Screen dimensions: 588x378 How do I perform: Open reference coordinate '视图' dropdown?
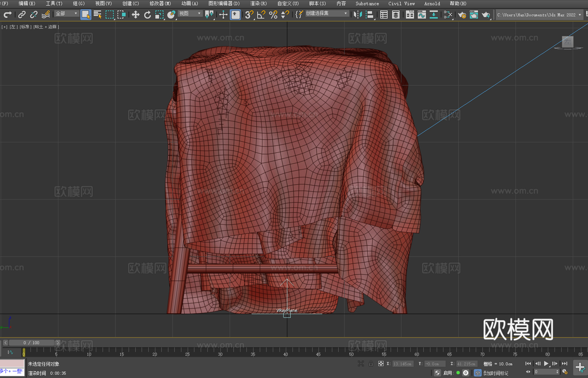click(190, 13)
